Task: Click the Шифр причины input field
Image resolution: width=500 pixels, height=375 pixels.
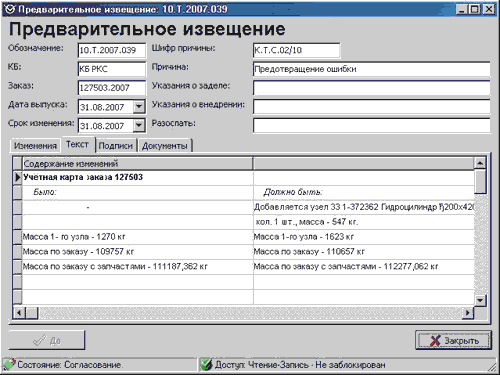Action: [296, 50]
